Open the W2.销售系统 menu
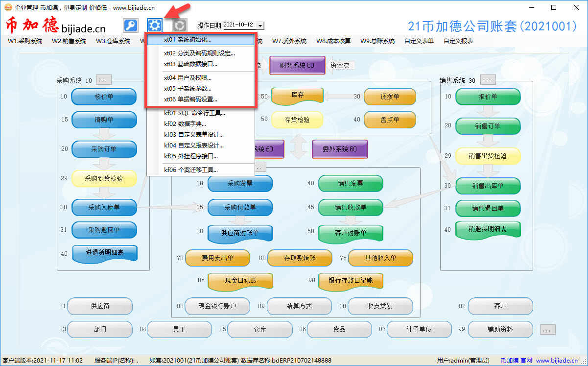Screen dimensions: 588x366 (x=69, y=41)
